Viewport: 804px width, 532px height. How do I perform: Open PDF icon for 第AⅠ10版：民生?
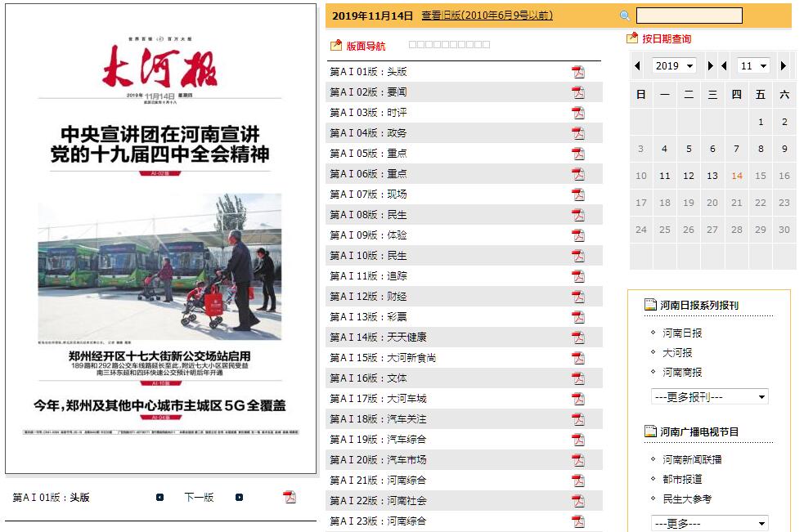(x=578, y=256)
